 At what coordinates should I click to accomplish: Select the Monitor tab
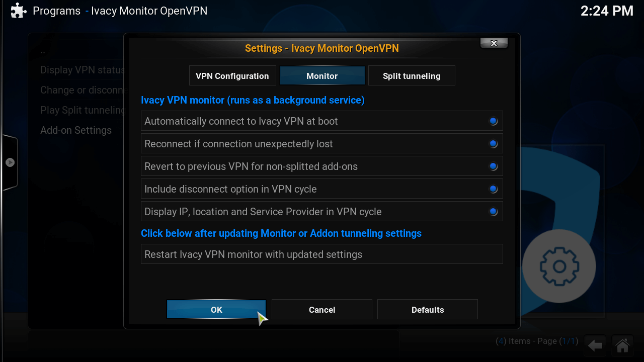[322, 76]
